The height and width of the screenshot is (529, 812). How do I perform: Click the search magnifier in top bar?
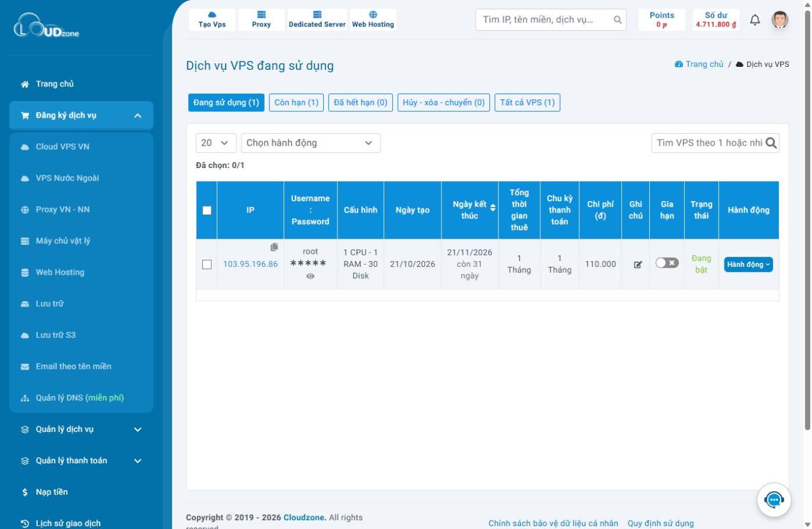(x=617, y=20)
